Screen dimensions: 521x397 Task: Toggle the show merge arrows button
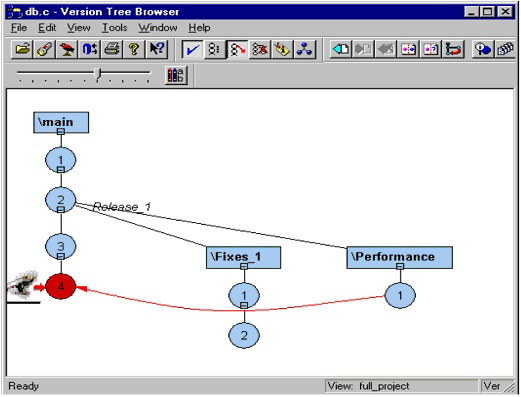click(237, 50)
